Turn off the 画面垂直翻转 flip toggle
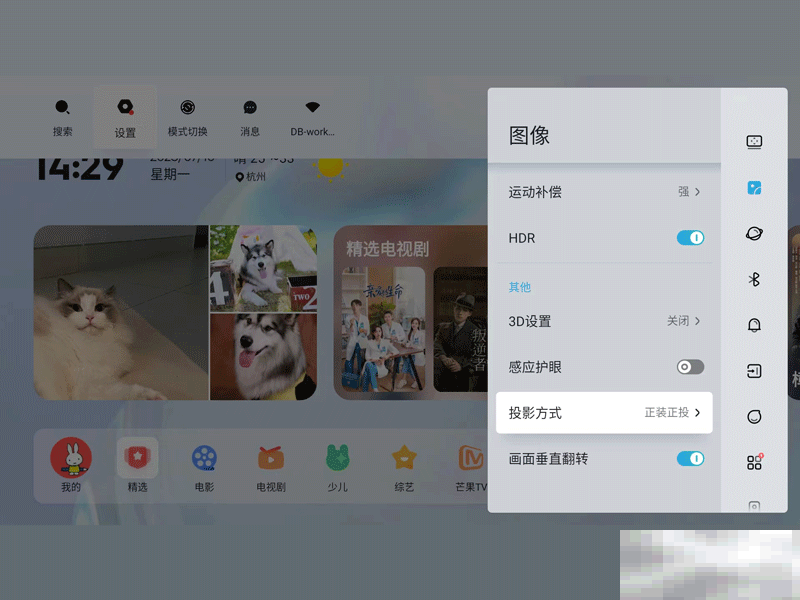This screenshot has width=800, height=600. (690, 458)
